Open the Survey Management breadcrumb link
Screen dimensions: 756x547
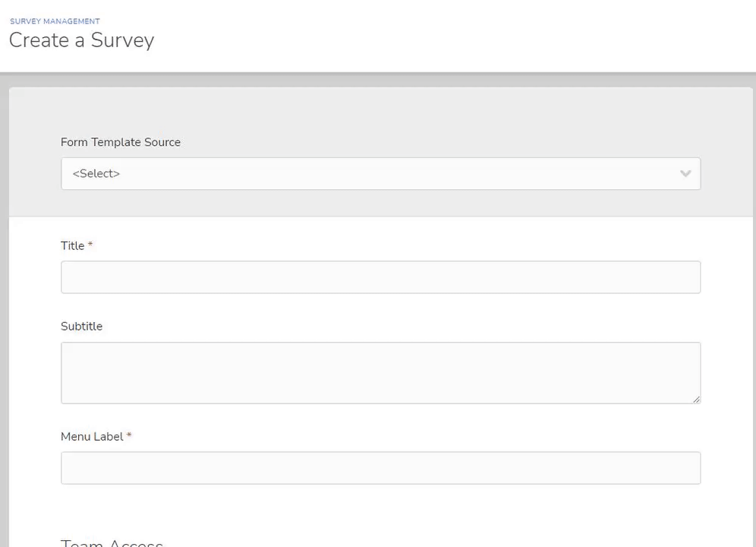[55, 21]
